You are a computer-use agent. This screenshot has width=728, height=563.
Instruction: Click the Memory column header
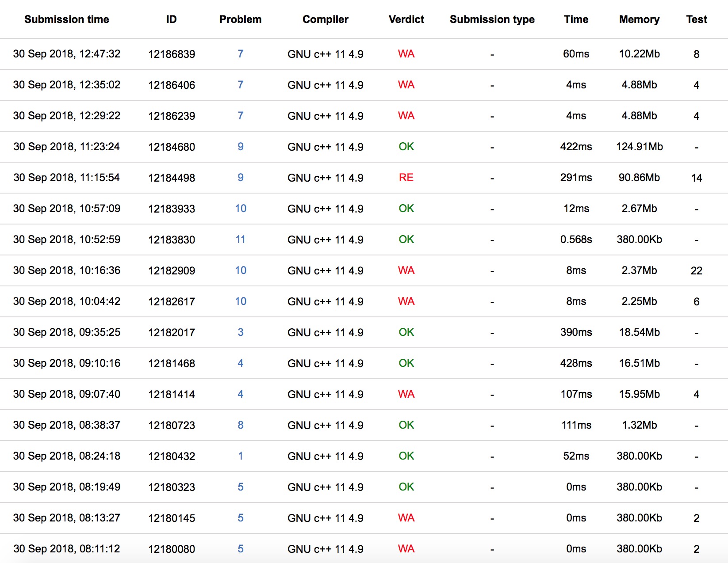tap(639, 19)
